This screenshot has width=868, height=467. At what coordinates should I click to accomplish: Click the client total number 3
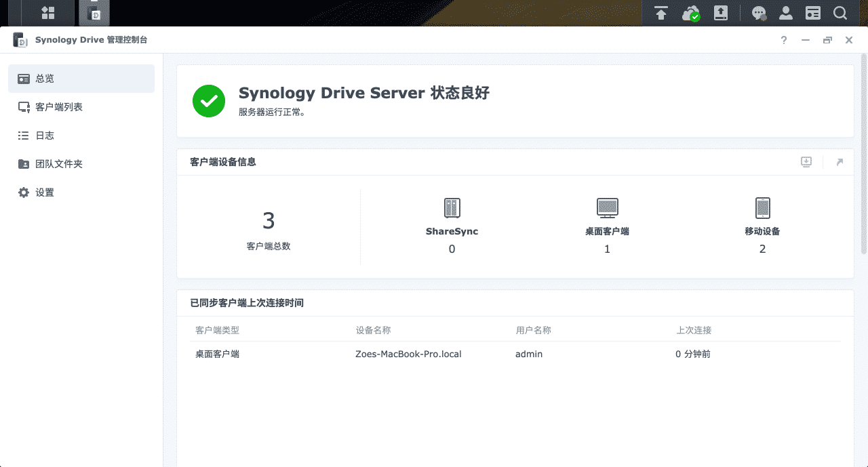[269, 221]
